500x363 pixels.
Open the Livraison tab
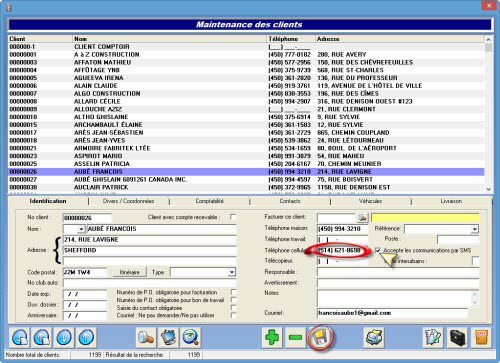click(451, 201)
